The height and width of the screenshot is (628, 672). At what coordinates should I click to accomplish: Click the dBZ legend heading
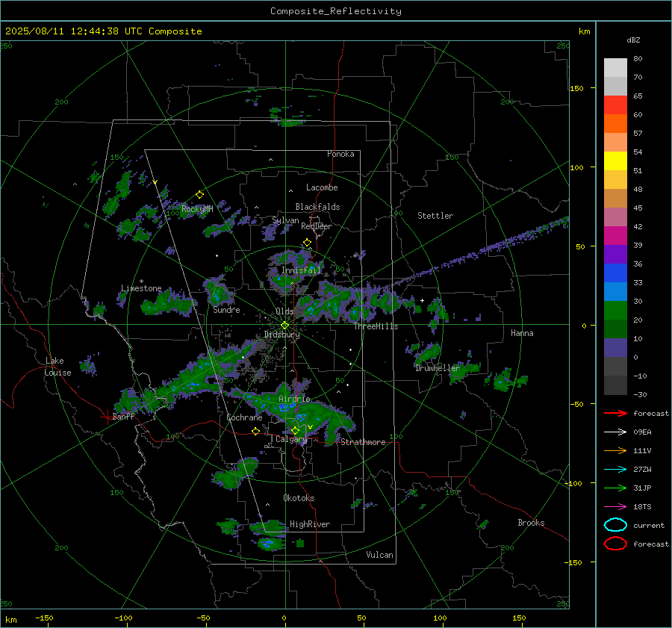point(633,40)
